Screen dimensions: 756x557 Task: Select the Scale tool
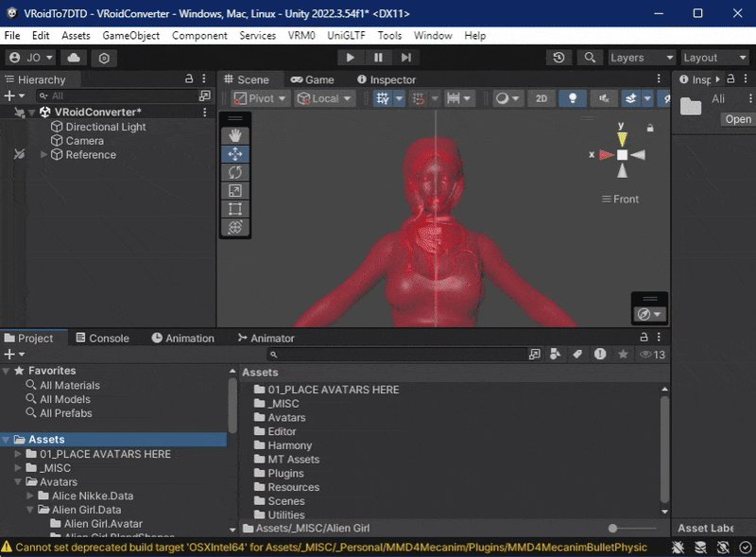[235, 191]
